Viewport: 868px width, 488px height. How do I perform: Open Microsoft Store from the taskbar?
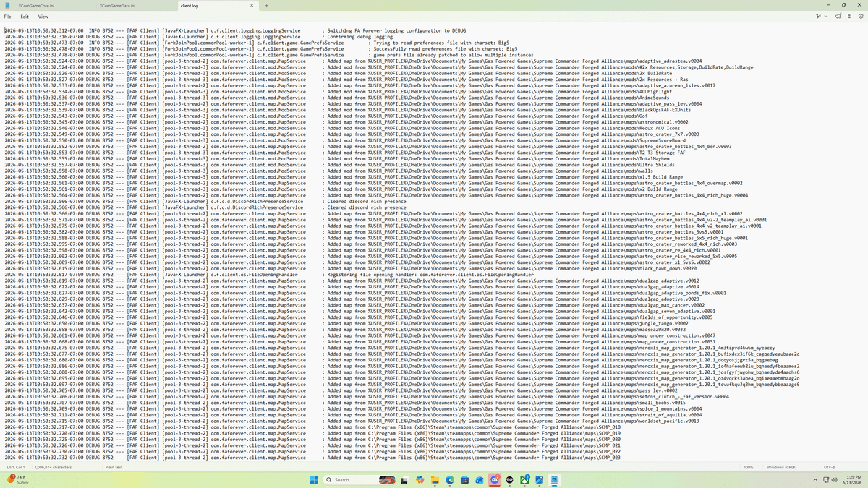[x=464, y=479]
